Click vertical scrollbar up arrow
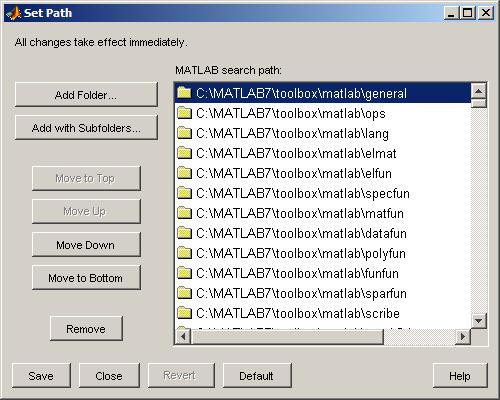Image resolution: width=500 pixels, height=400 pixels. pos(479,91)
